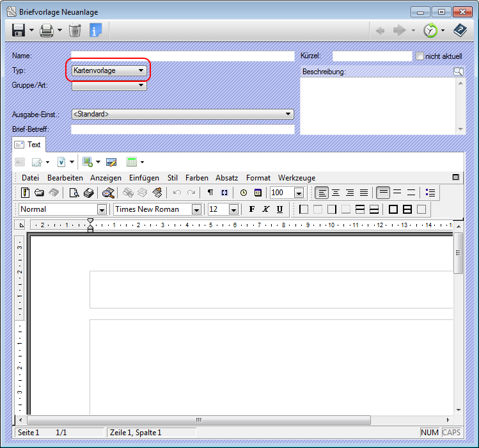Enable the 'nicht aktuell' checkbox
The height and width of the screenshot is (448, 479).
tap(420, 56)
